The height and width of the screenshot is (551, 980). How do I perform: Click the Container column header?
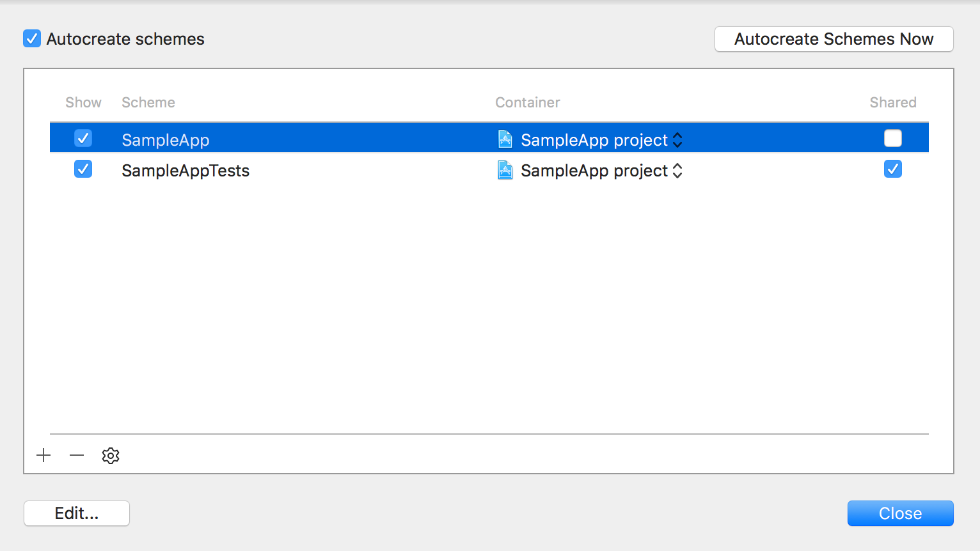528,102
